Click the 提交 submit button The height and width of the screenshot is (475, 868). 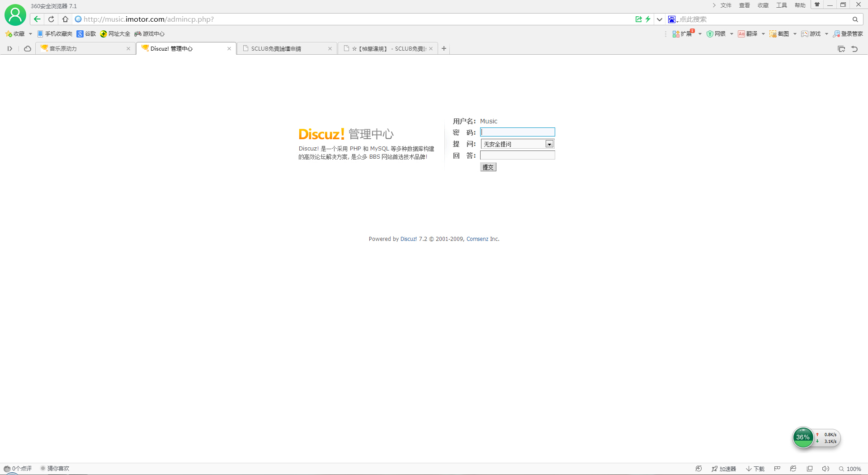(488, 167)
